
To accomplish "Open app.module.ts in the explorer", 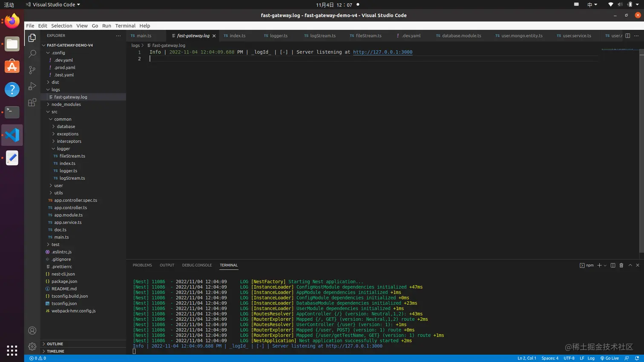I will tap(68, 215).
